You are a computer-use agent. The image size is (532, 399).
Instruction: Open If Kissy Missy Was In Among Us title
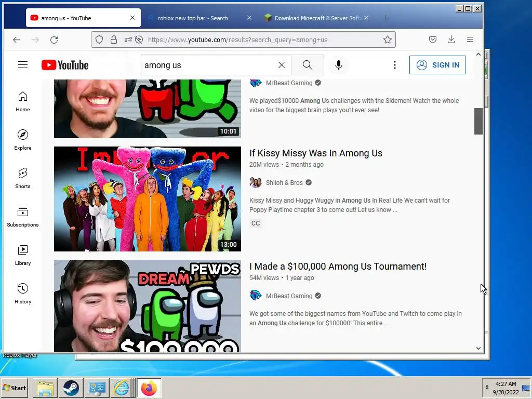(x=316, y=153)
